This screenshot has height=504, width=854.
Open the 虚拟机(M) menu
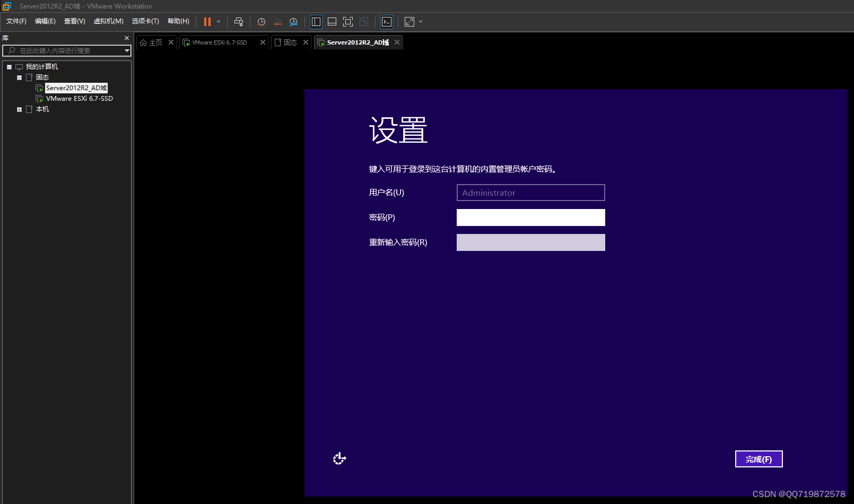tap(108, 21)
